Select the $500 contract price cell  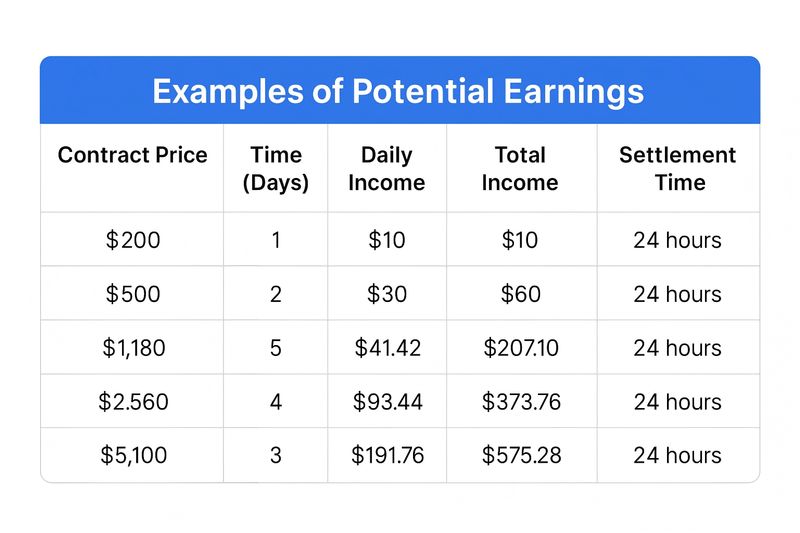pos(133,294)
